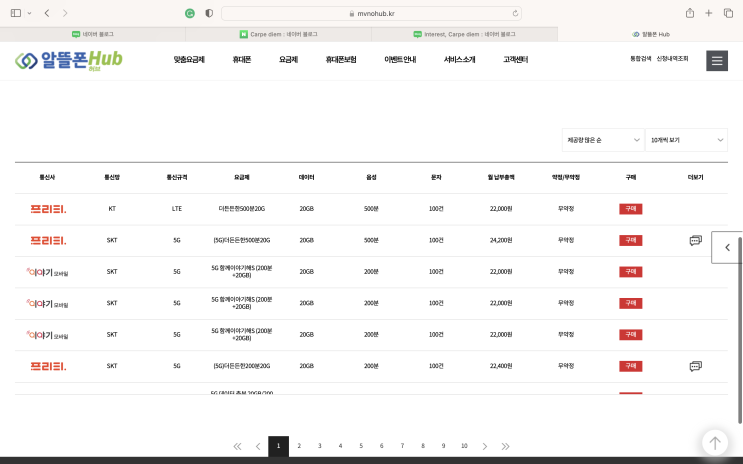Viewport: 743px width, 464px height.
Task: Open the sidebar options dropdown arrow
Action: [x=29, y=13]
